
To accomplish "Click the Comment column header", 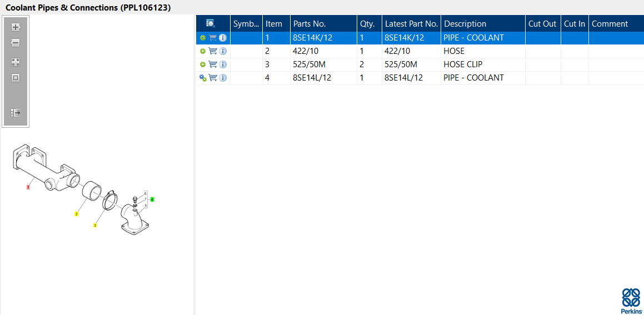I will 616,24.
